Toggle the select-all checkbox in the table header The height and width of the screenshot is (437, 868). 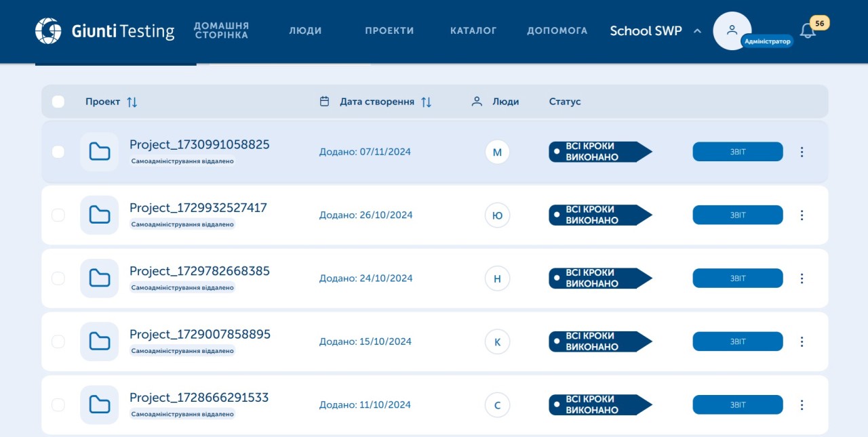click(x=58, y=101)
